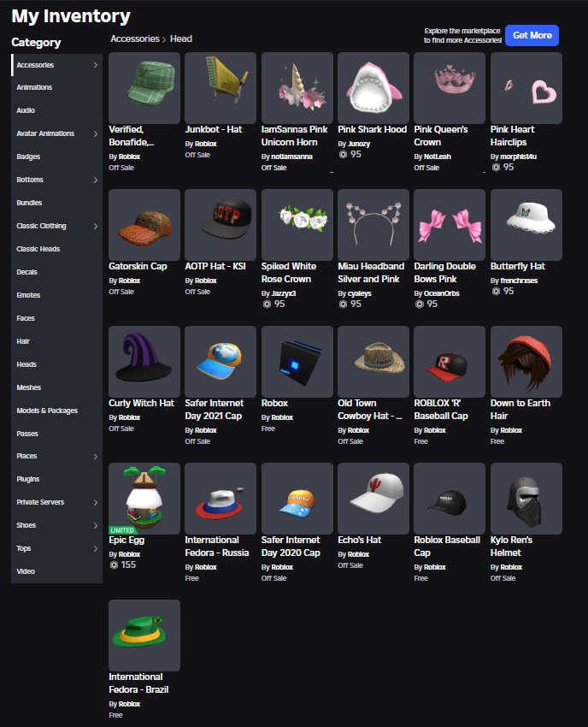Open creator notiamsanna's profile link
Viewport: 588px width, 727px height.
click(x=292, y=157)
